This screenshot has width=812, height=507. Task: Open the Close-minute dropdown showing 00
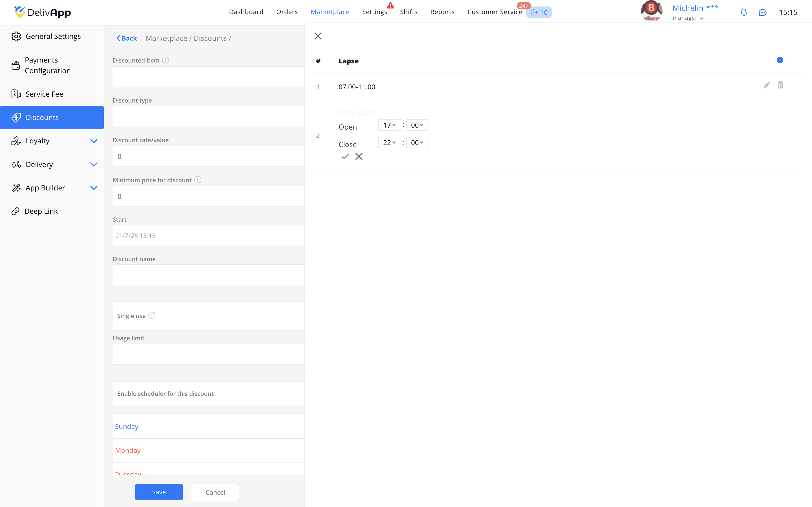(417, 143)
